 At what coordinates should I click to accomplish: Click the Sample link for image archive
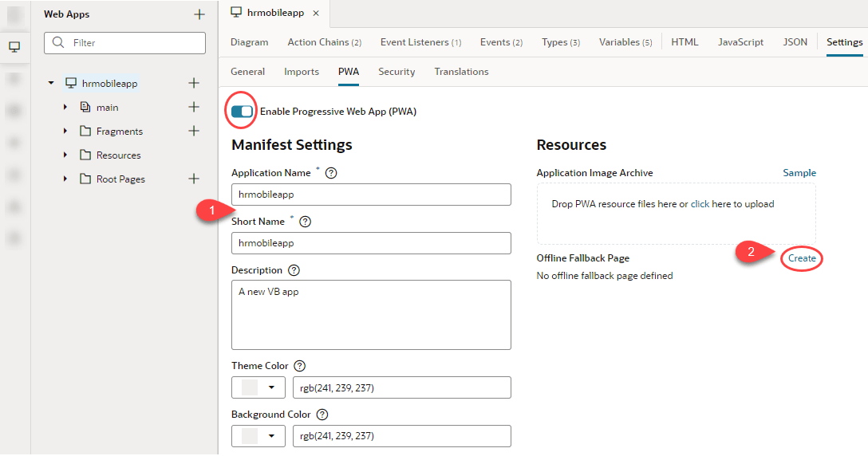tap(799, 173)
